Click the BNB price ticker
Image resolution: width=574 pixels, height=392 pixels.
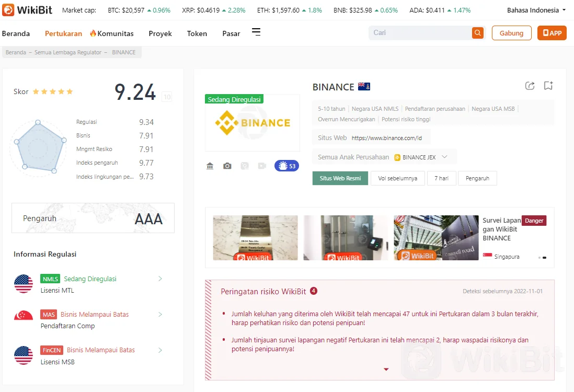(366, 10)
